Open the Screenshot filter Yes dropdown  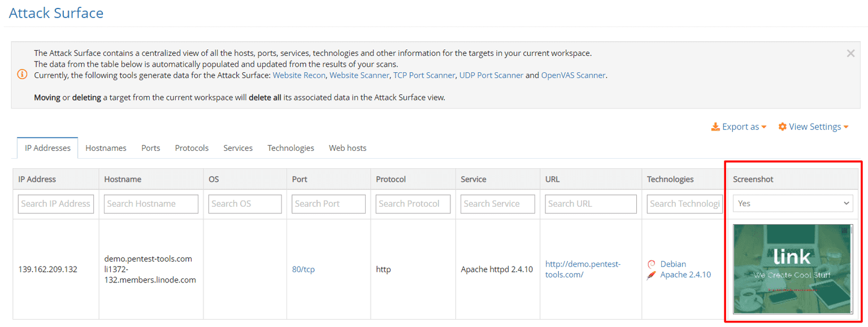pyautogui.click(x=792, y=203)
